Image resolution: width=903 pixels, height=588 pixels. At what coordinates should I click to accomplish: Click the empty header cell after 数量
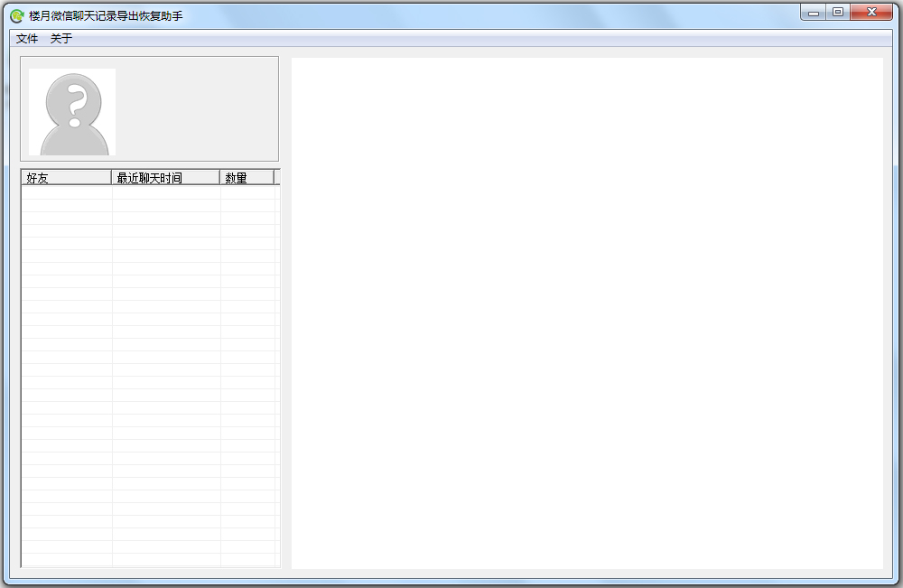pyautogui.click(x=277, y=178)
